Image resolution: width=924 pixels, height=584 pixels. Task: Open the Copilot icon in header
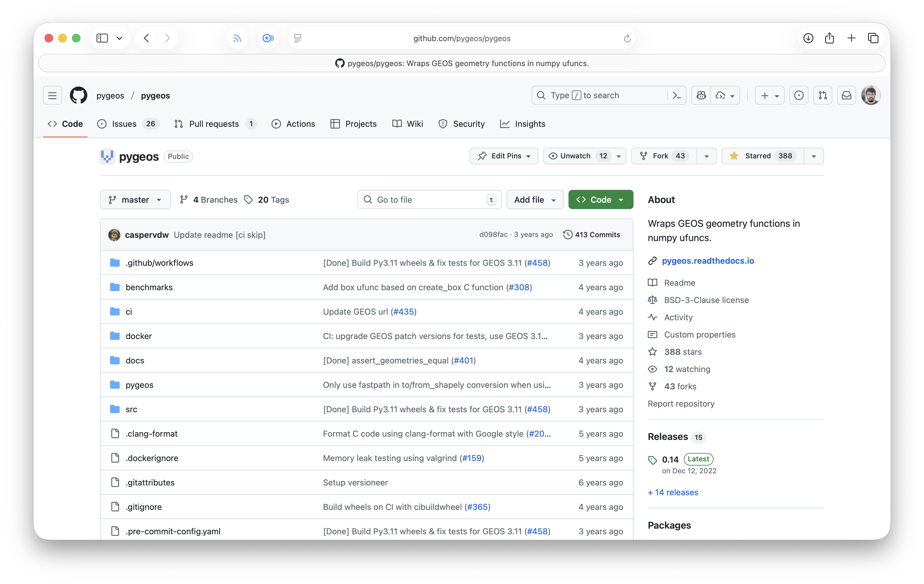701,96
